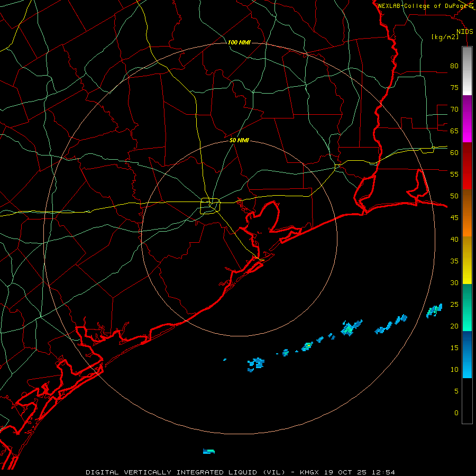
Task: Pick the purple-magenta segment of the color bar
Action: [x=467, y=119]
